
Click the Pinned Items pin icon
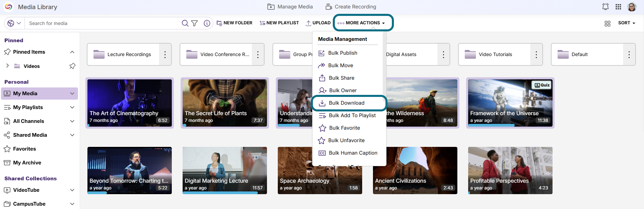[7, 52]
